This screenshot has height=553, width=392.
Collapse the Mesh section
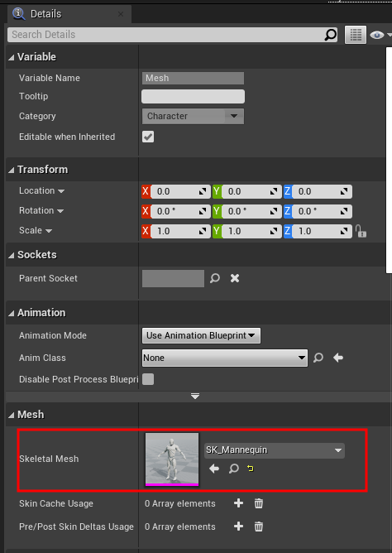pyautogui.click(x=12, y=415)
